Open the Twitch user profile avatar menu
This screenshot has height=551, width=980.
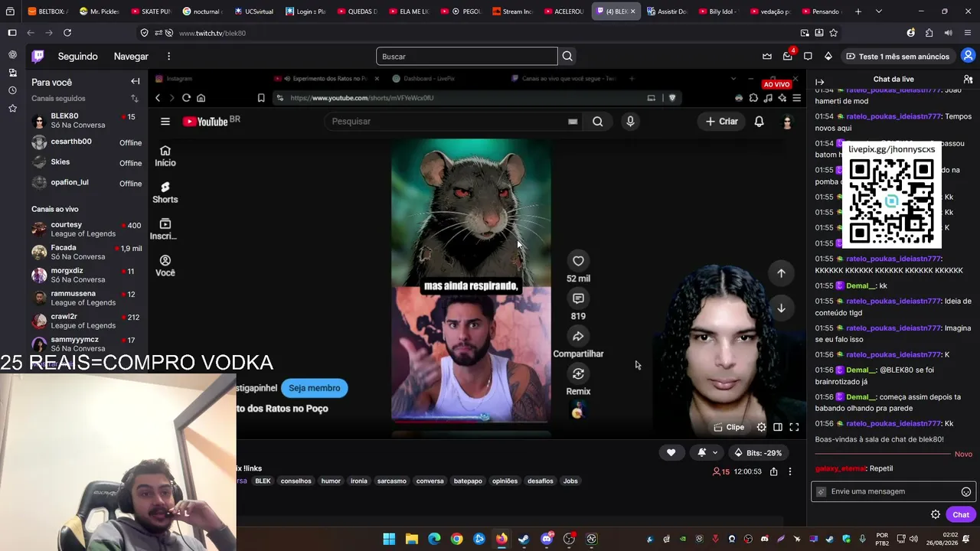click(968, 56)
